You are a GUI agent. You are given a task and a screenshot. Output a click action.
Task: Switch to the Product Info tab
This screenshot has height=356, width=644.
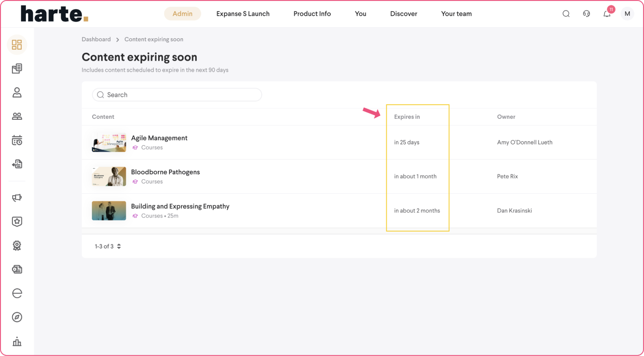(312, 14)
